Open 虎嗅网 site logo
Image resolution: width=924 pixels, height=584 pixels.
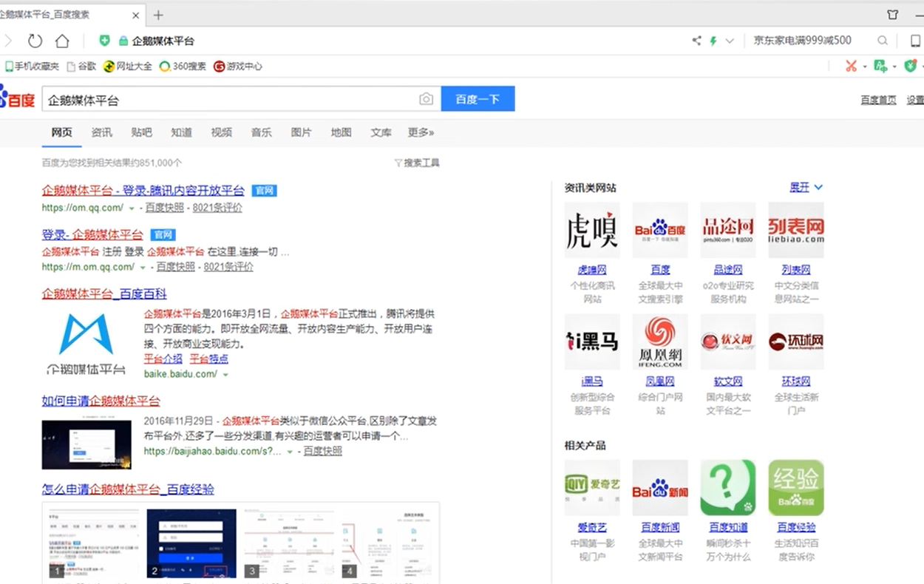coord(592,230)
